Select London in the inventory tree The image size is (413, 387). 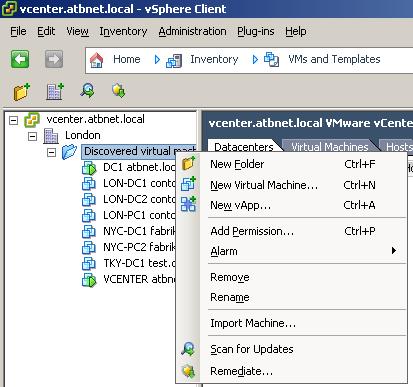83,135
